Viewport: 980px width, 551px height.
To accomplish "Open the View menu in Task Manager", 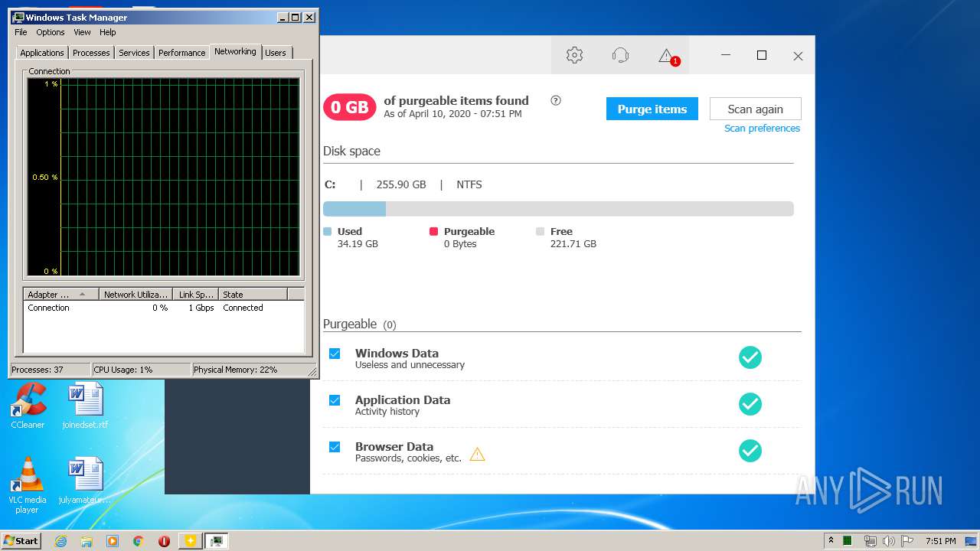I will (82, 32).
